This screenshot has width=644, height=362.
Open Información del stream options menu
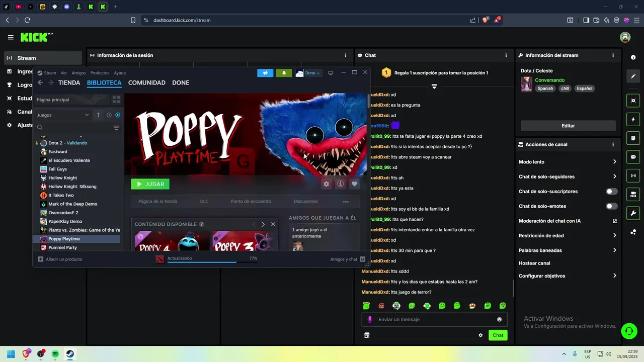pyautogui.click(x=613, y=55)
